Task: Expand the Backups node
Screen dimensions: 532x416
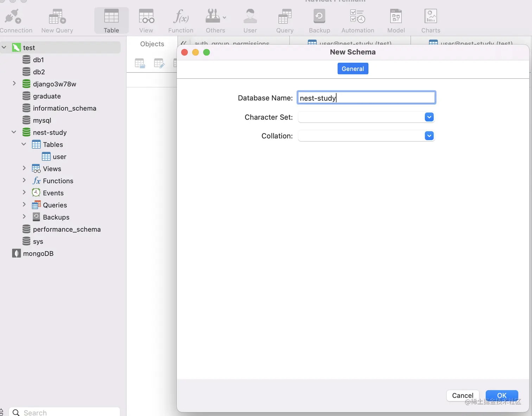Action: pyautogui.click(x=24, y=217)
